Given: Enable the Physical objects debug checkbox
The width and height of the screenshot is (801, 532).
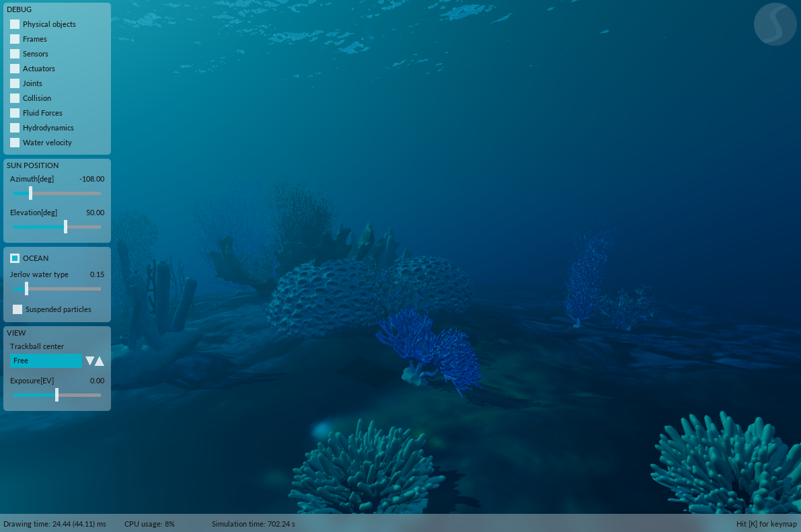Looking at the screenshot, I should [15, 24].
